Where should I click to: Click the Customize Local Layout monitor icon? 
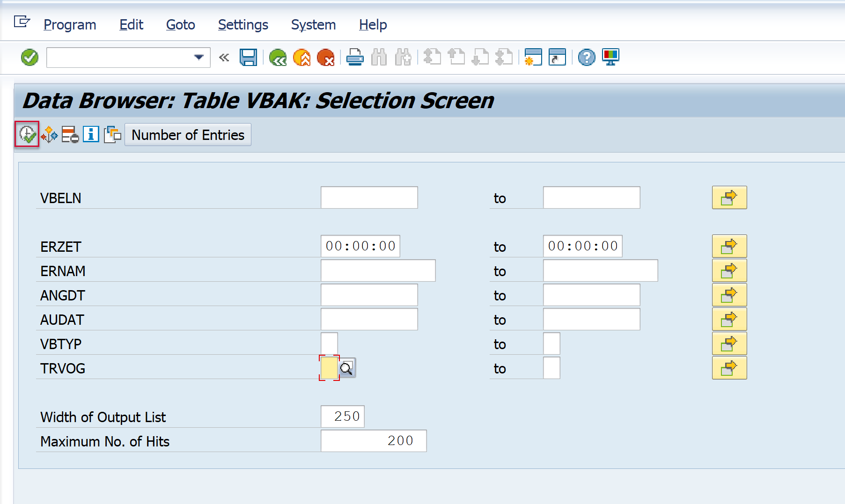click(x=610, y=58)
